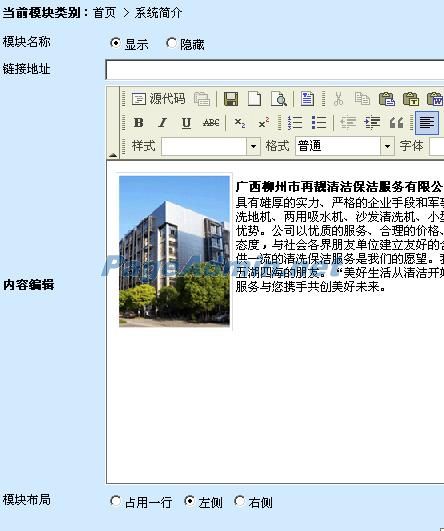Click the paste as plain text icon
This screenshot has height=531, width=444.
tap(410, 99)
